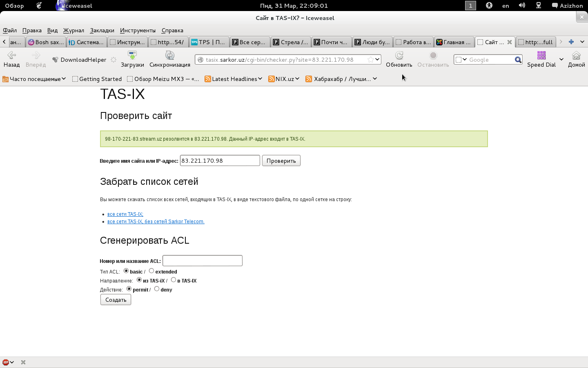
Task: Click the Sync (Синхронизация) icon
Action: [170, 56]
